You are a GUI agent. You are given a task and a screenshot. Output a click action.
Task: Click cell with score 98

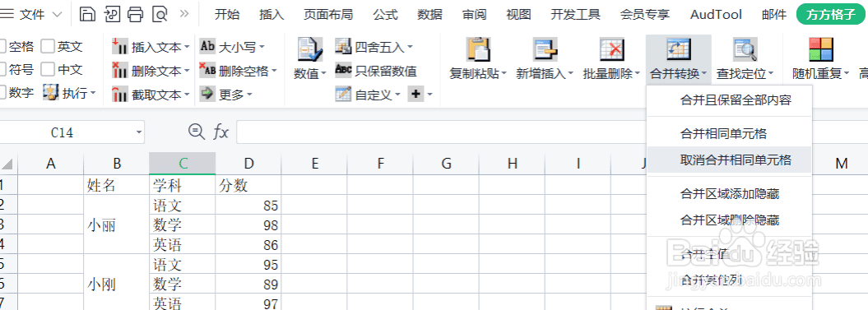(x=248, y=224)
